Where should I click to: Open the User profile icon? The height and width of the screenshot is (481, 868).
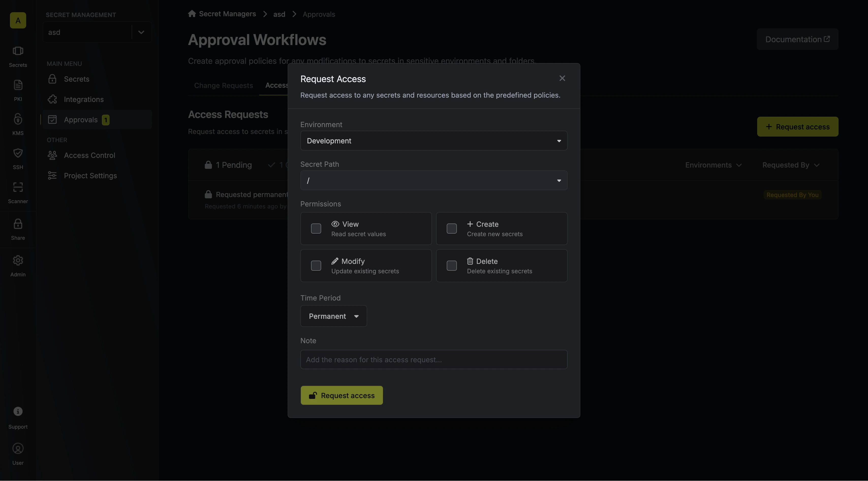click(x=18, y=449)
